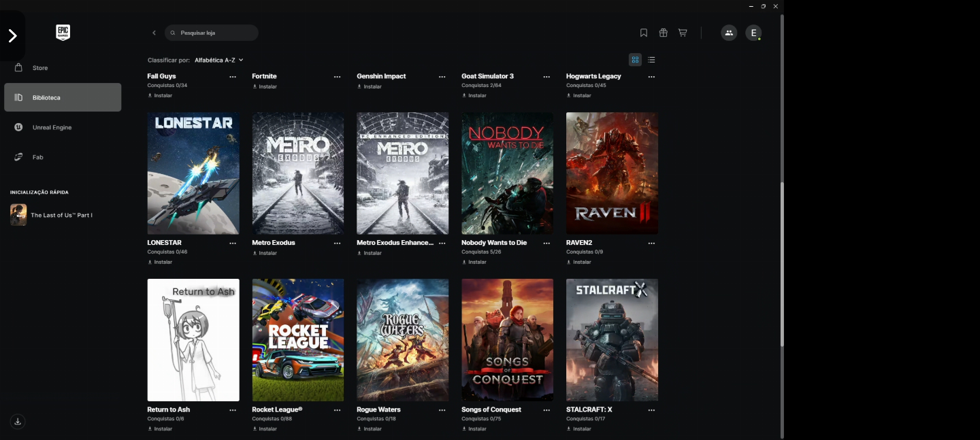Go back with the arrow beside search
Image resolution: width=980 pixels, height=440 pixels.
[154, 33]
